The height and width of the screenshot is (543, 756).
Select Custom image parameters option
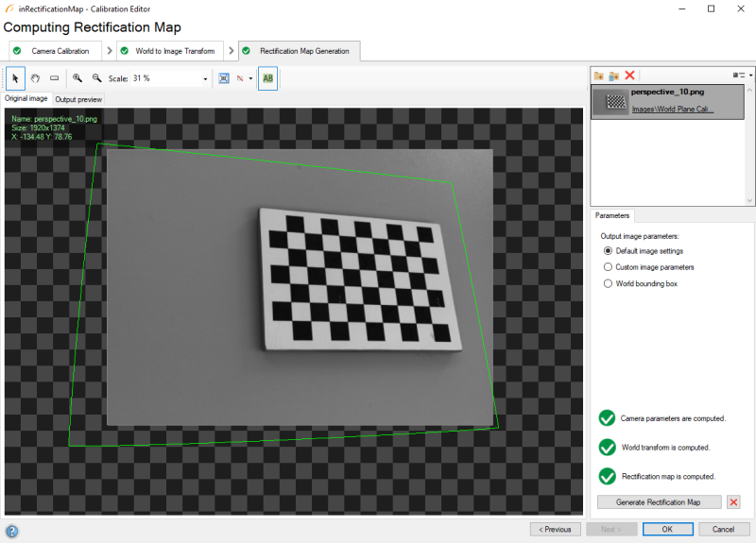click(608, 267)
